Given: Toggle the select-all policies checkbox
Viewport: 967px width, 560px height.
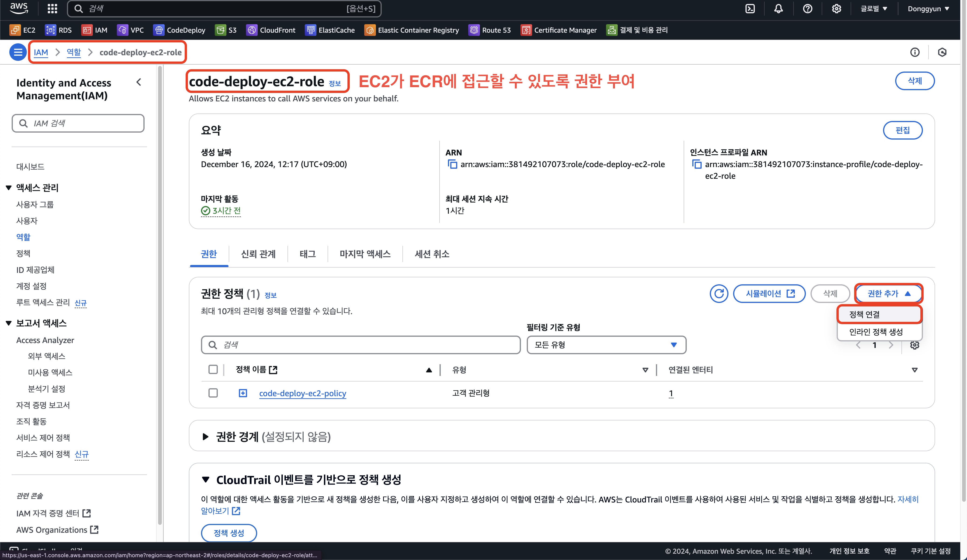Looking at the screenshot, I should click(x=213, y=370).
